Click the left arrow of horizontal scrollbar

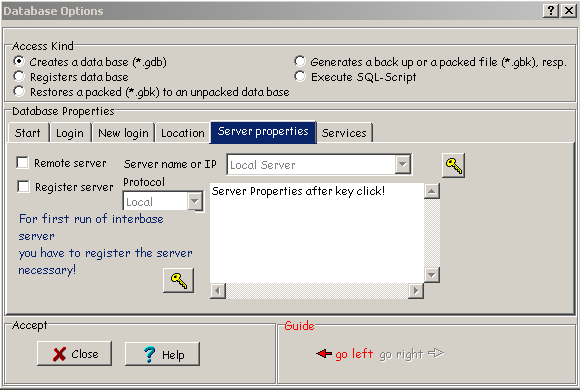(x=218, y=291)
